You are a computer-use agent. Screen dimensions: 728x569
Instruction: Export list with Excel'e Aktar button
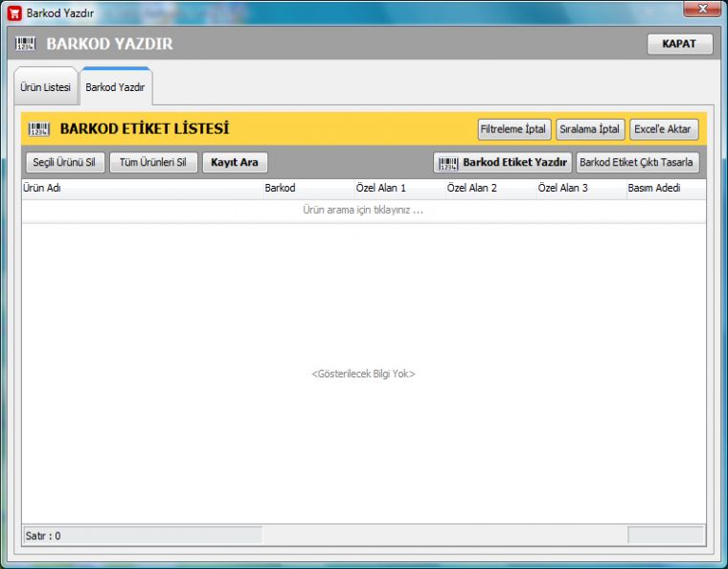pyautogui.click(x=664, y=129)
